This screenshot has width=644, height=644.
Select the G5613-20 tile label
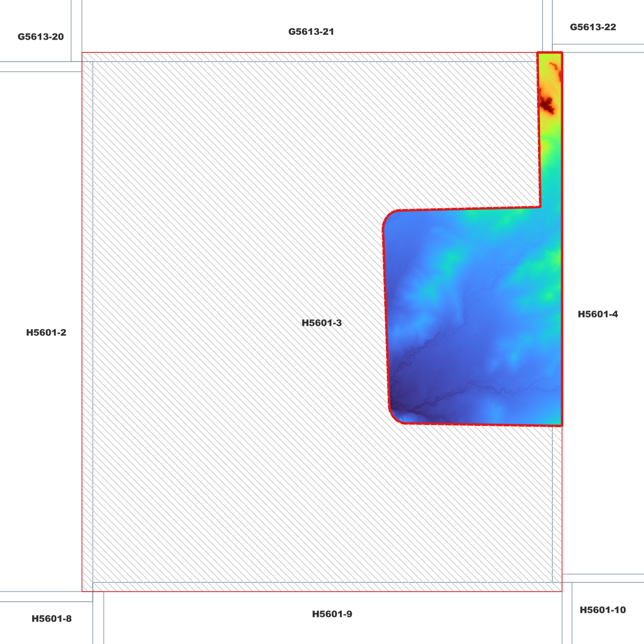[x=41, y=37]
